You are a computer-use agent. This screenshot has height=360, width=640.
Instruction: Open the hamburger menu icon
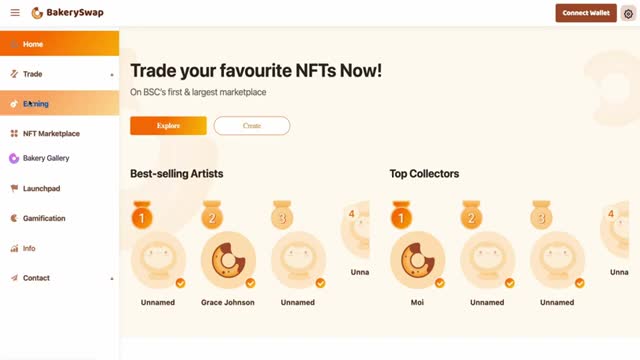coord(15,13)
